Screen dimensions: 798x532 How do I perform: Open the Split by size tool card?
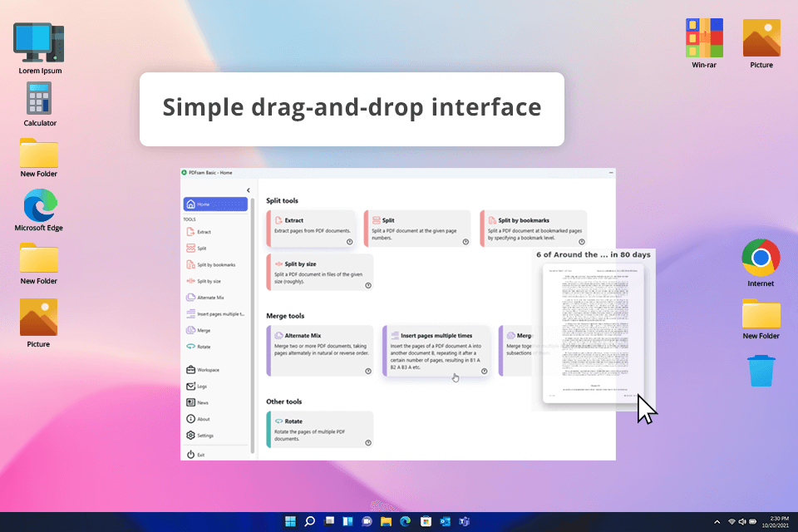[x=319, y=273]
